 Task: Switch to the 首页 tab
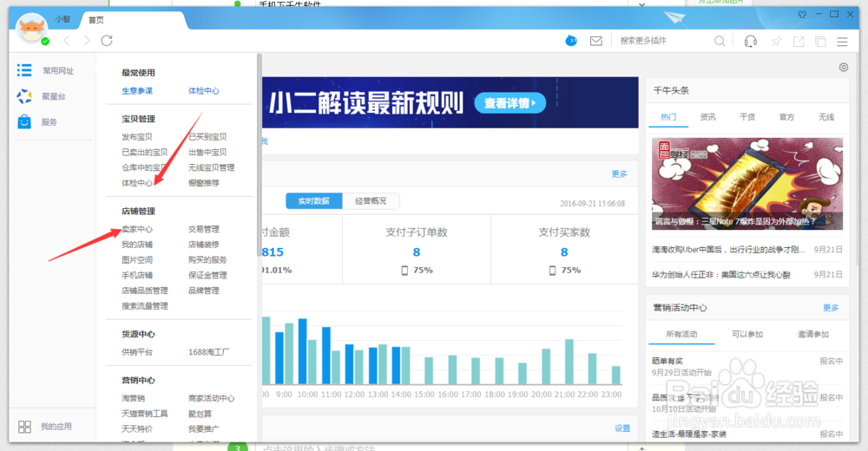click(x=96, y=20)
